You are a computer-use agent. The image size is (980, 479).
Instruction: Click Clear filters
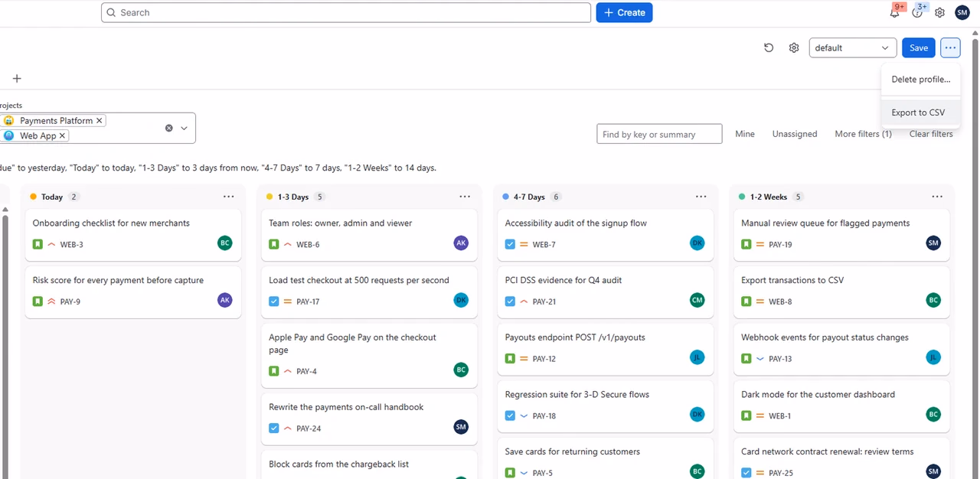tap(931, 134)
